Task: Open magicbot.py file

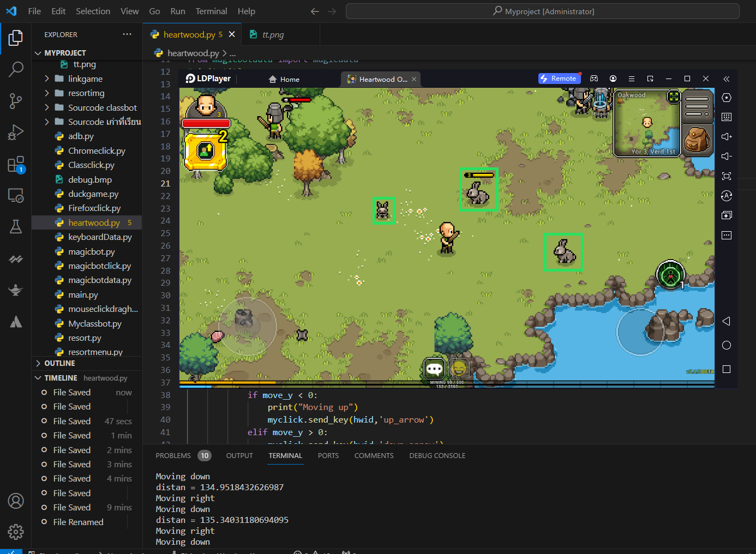Action: [x=92, y=251]
